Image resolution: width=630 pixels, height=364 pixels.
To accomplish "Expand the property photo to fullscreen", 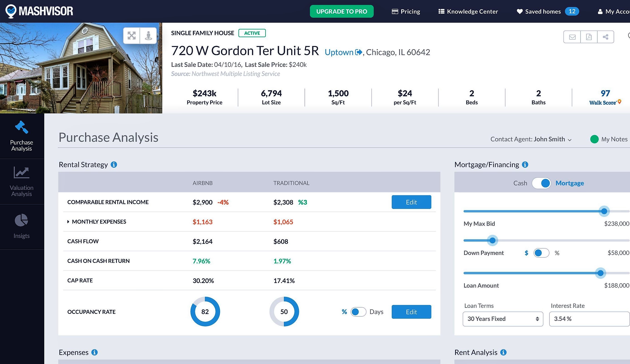I will tap(131, 36).
